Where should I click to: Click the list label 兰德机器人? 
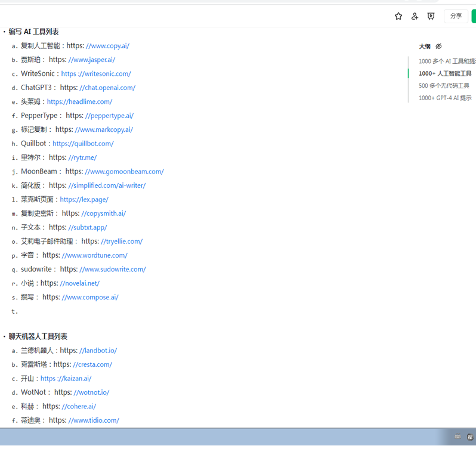point(37,351)
